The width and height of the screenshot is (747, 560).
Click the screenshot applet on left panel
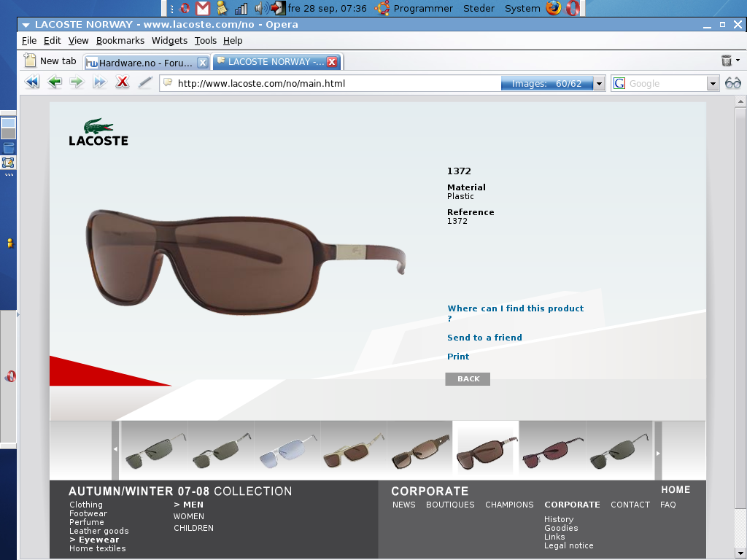point(8,163)
